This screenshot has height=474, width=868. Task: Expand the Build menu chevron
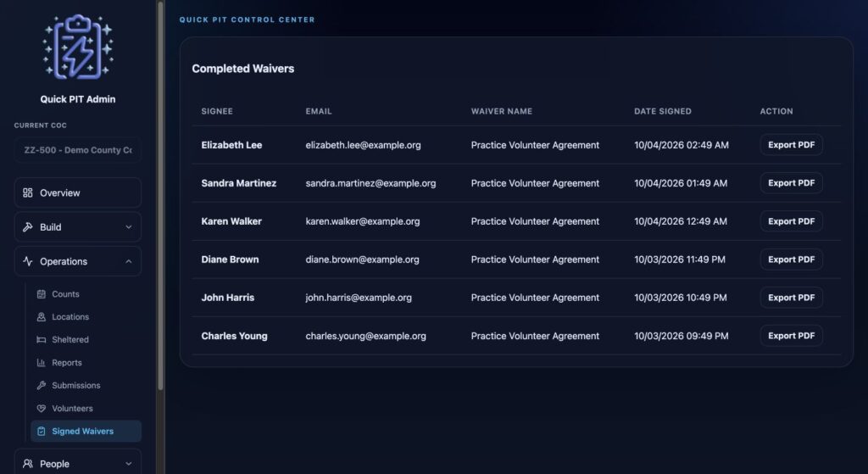coord(129,227)
